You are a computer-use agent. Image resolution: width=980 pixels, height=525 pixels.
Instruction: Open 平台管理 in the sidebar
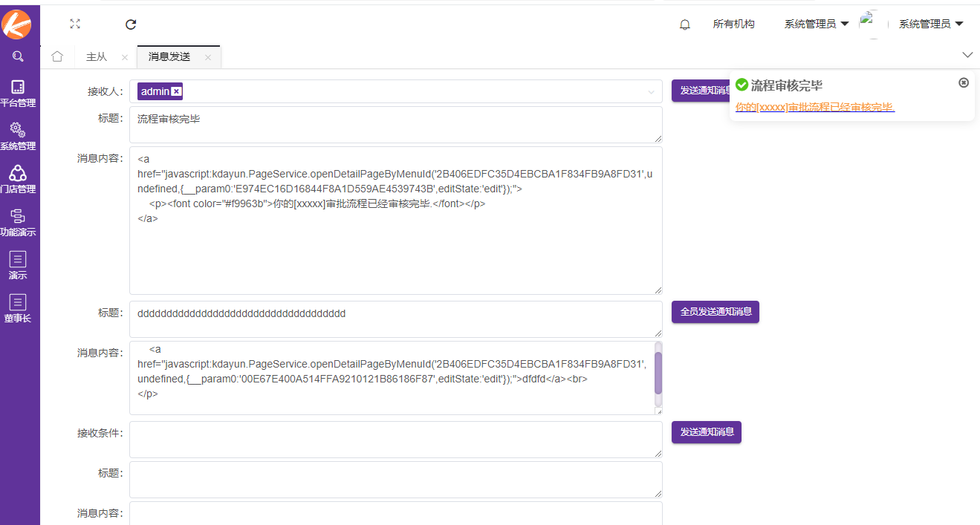pyautogui.click(x=19, y=94)
